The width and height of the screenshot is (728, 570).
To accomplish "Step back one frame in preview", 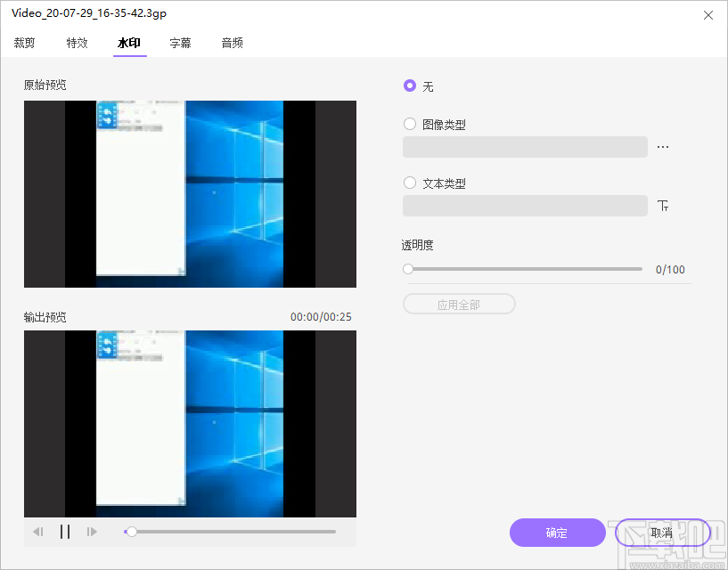I will 38,531.
